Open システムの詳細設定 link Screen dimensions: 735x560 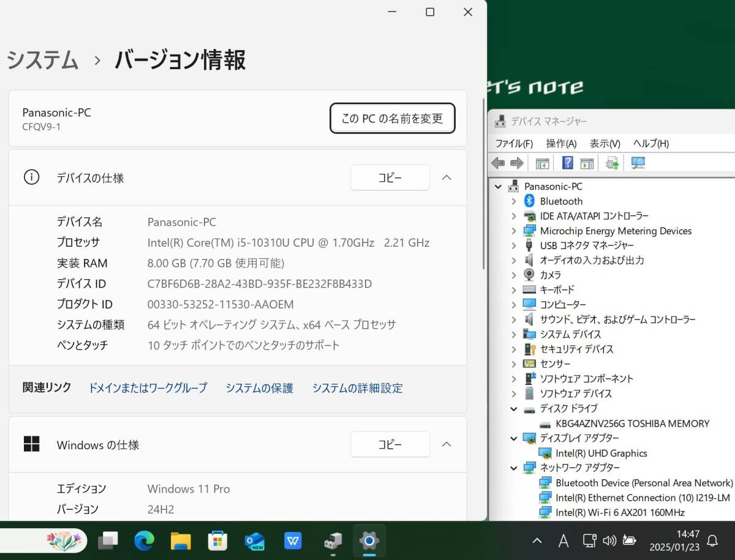point(358,388)
